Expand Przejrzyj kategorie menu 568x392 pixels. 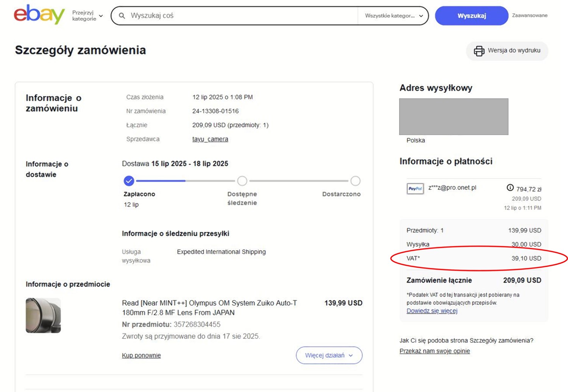[x=87, y=16]
